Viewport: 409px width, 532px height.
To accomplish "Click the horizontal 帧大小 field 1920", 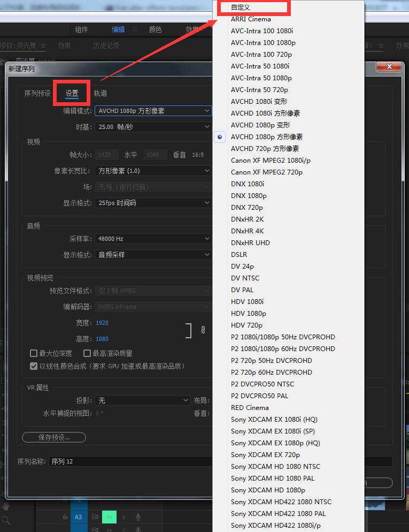I will 106,155.
